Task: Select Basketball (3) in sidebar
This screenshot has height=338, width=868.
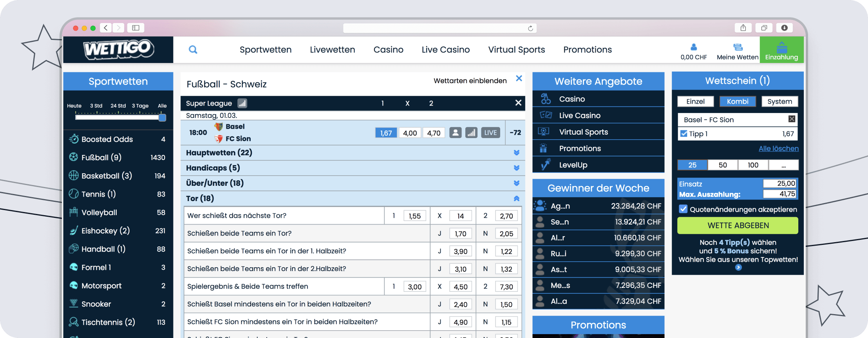Action: click(118, 176)
